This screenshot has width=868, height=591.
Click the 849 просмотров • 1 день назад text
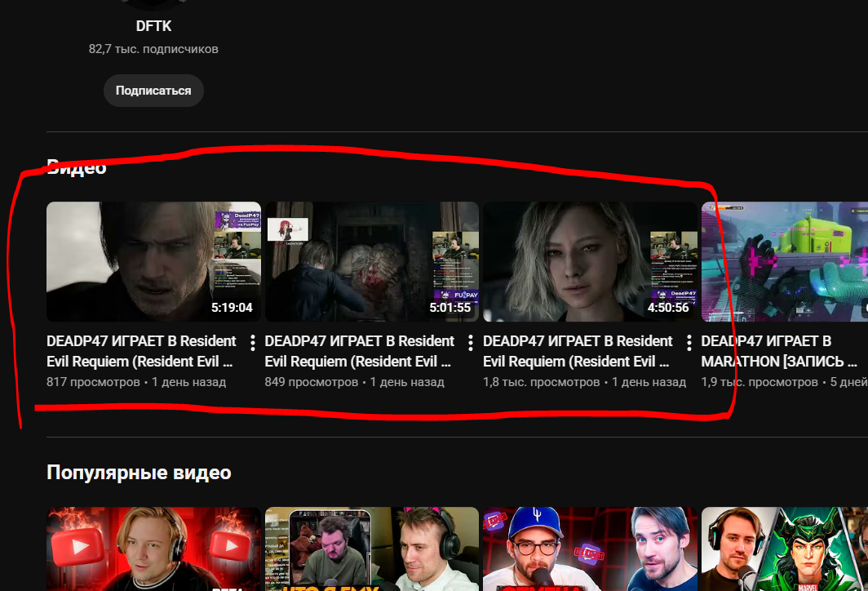[354, 382]
